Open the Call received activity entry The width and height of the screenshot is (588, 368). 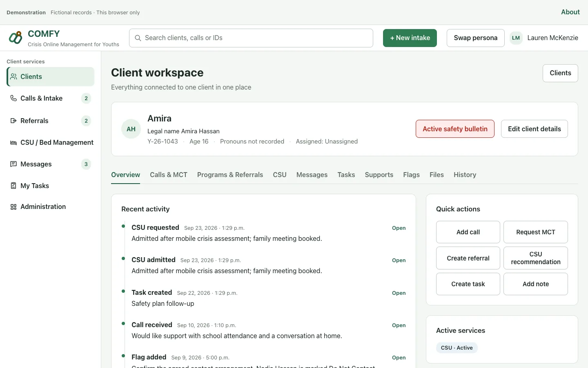pos(399,325)
